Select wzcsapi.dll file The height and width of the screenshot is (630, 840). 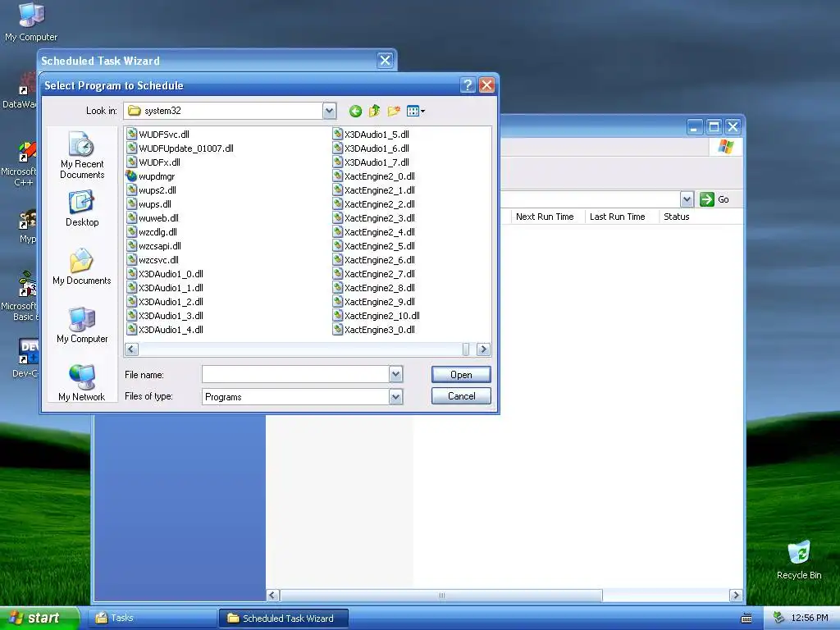coord(153,246)
